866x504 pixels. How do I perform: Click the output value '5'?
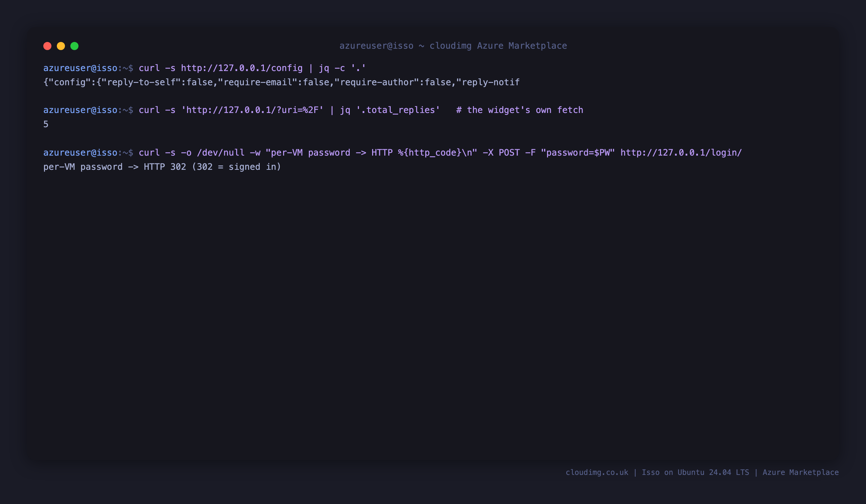tap(46, 124)
